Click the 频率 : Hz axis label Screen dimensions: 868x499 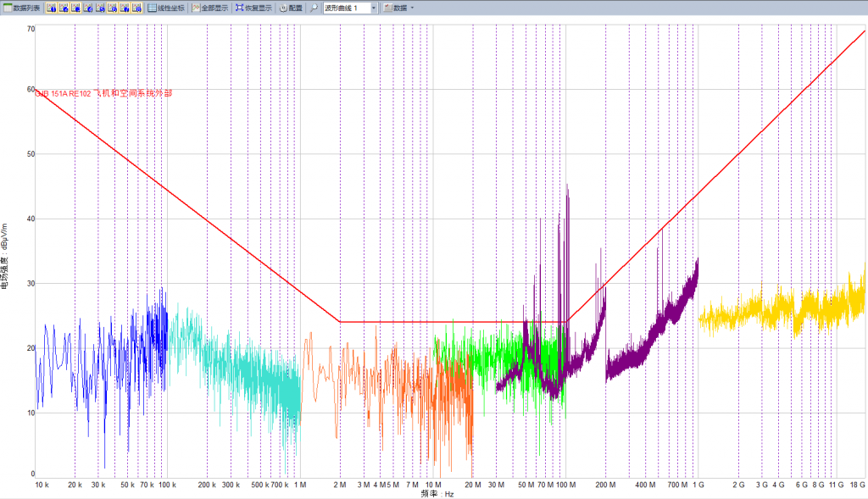(x=437, y=493)
